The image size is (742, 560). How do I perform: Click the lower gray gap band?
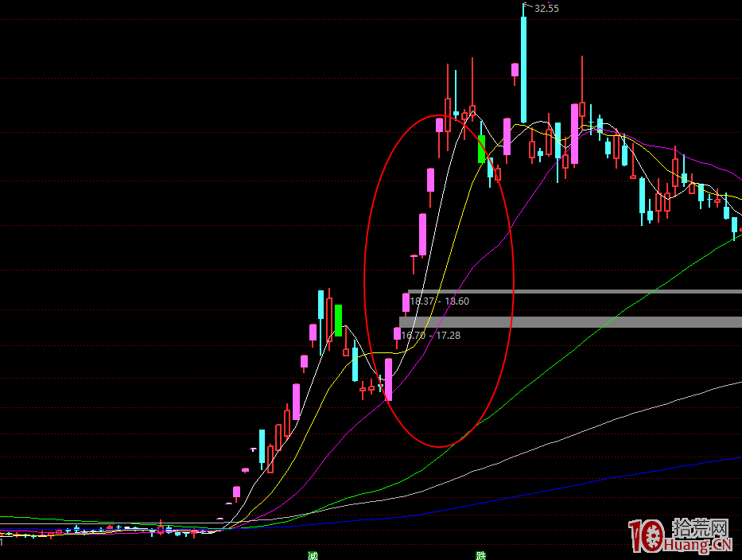coord(571,322)
